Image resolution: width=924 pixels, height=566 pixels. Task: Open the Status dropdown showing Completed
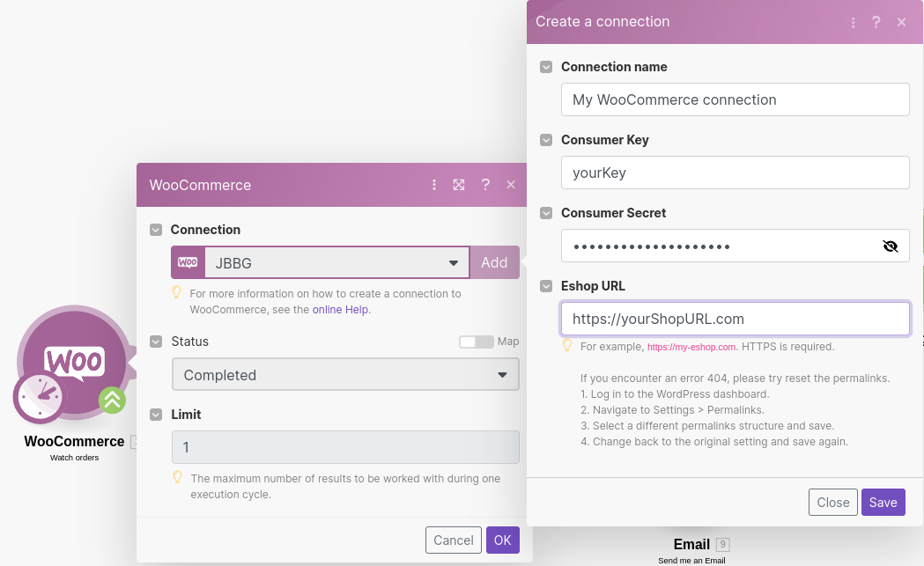[344, 375]
